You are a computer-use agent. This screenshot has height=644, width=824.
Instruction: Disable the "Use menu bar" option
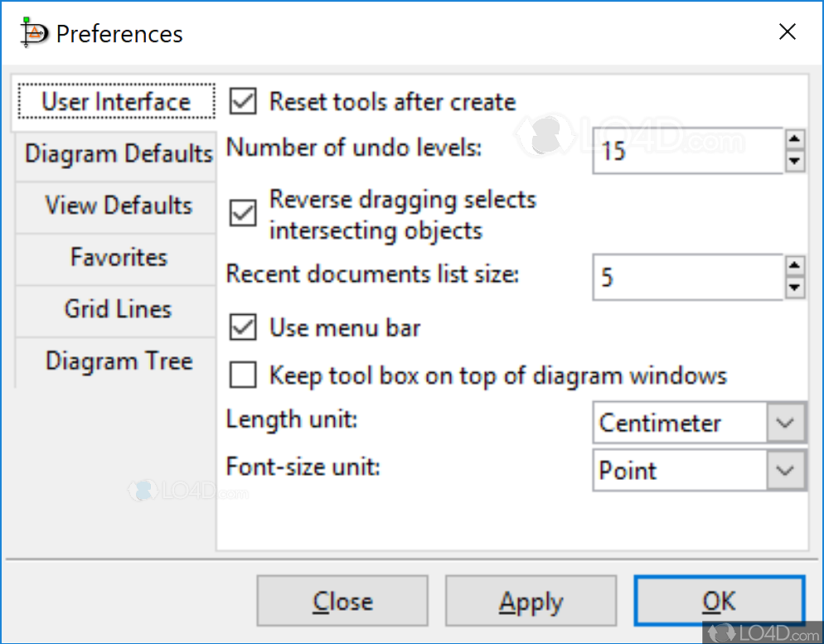pos(242,327)
